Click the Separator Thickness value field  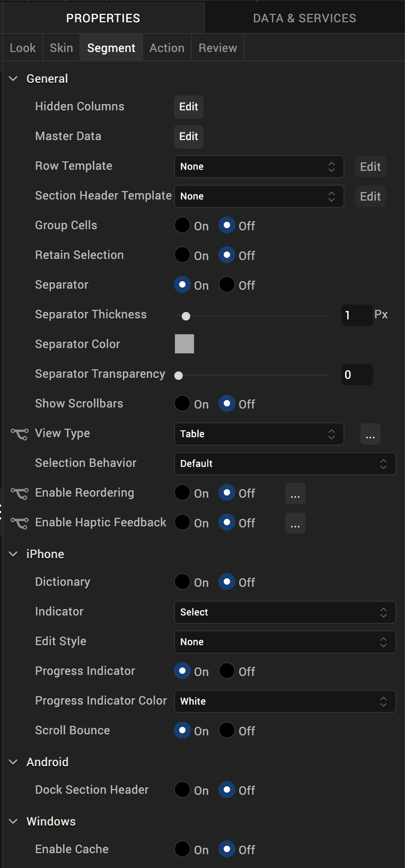click(x=356, y=315)
